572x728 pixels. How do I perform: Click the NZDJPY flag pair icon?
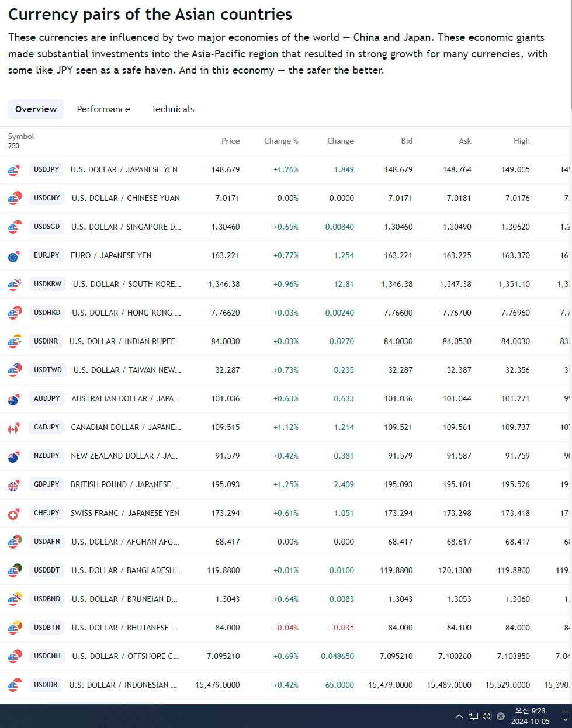(x=15, y=456)
